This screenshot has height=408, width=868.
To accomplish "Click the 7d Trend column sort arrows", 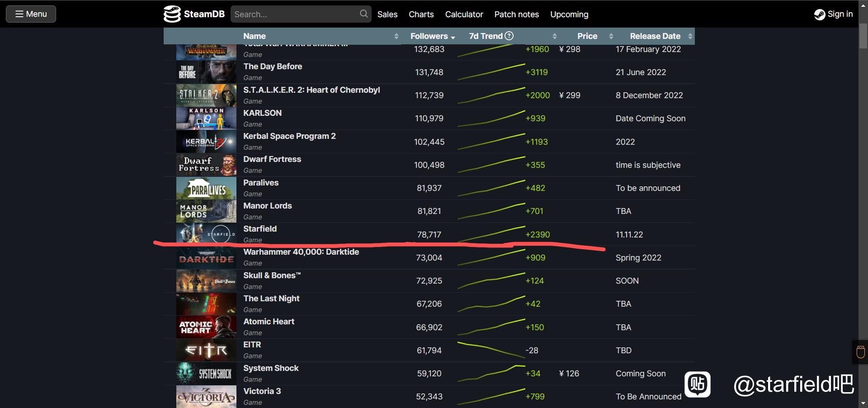I will click(554, 36).
